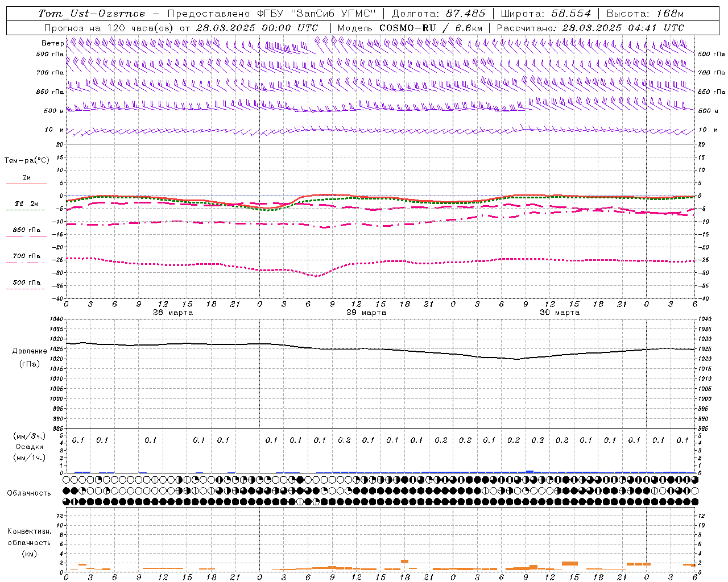This screenshot has height=582, width=728.
Task: Click the '(км)' unit under convective cloudiness
Action: pyautogui.click(x=29, y=554)
